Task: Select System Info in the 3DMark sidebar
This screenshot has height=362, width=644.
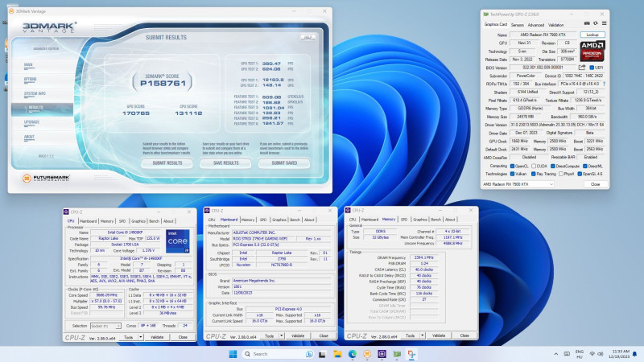Action: coord(35,94)
